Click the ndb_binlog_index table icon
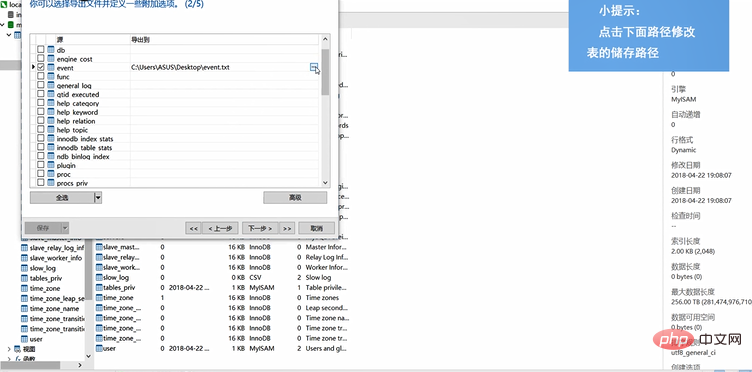The width and height of the screenshot is (752, 372). click(51, 156)
